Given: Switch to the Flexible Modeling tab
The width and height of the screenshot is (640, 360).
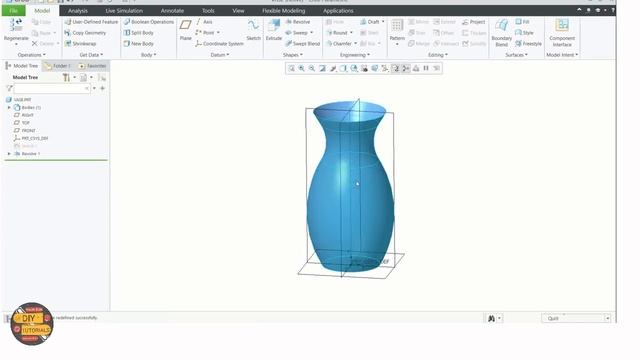Looking at the screenshot, I should tap(283, 11).
